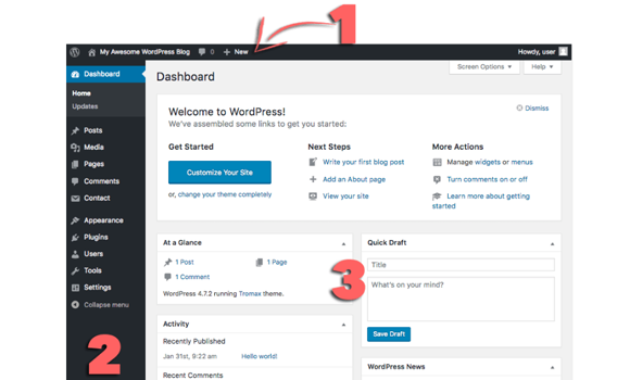The image size is (630, 380).
Task: Click the Howdy, user account text
Action: (x=537, y=52)
